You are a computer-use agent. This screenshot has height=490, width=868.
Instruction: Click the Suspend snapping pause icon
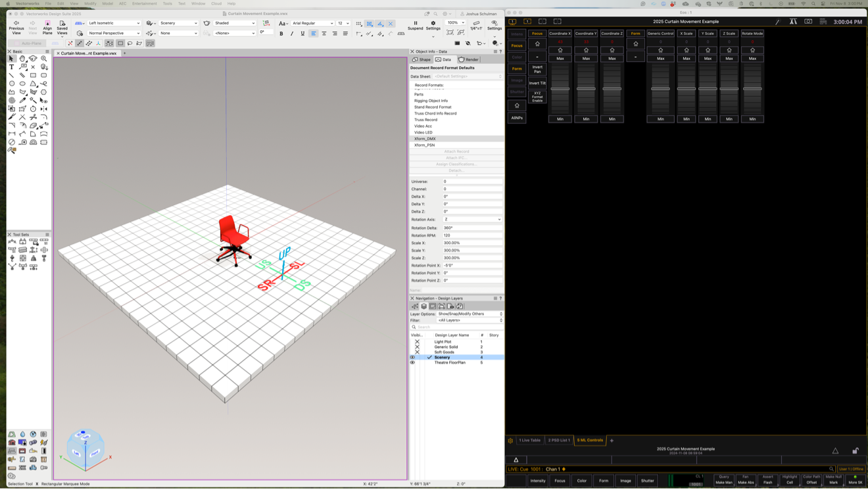tap(415, 26)
